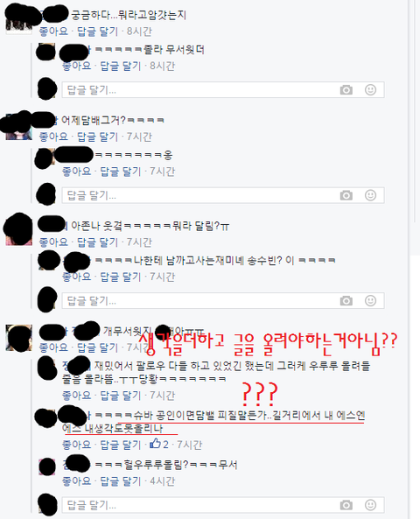Reply to the comment '어제담배그거?ㅋㅋㅋㅋ'
The image size is (420, 519).
tap(97, 137)
